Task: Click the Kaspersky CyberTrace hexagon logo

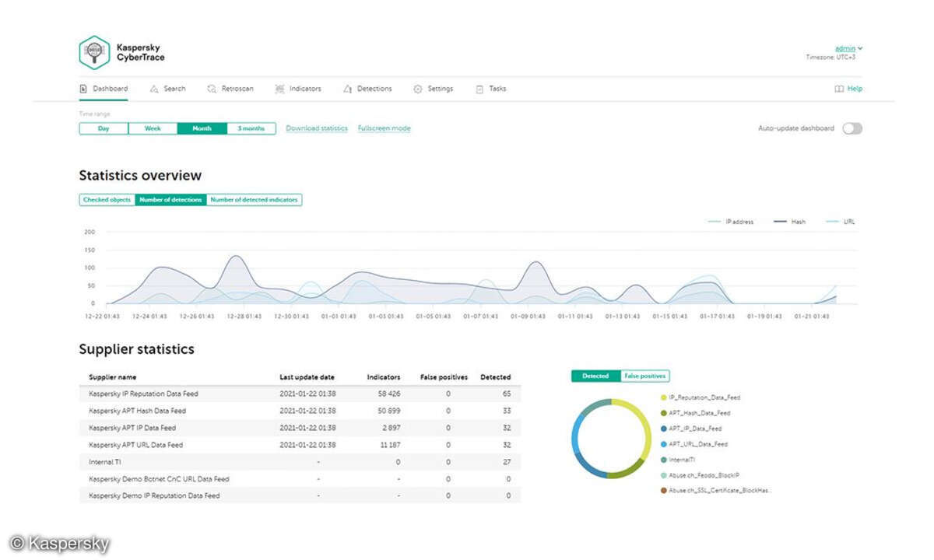Action: click(94, 52)
